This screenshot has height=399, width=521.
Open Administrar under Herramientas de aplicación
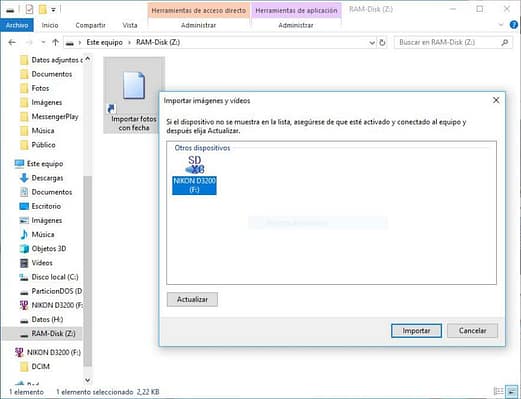tap(296, 25)
